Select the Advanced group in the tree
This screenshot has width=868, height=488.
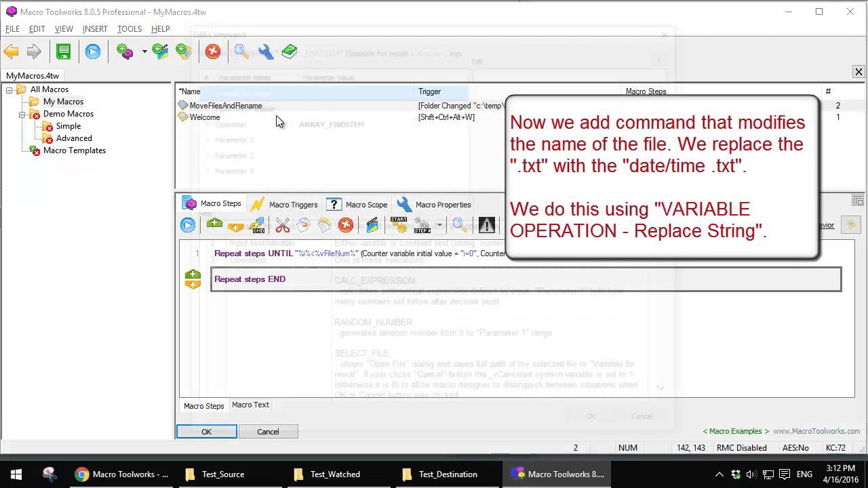(74, 138)
